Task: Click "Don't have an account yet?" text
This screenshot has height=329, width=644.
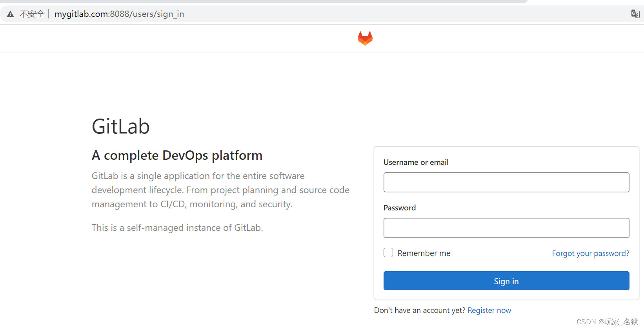Action: point(420,310)
